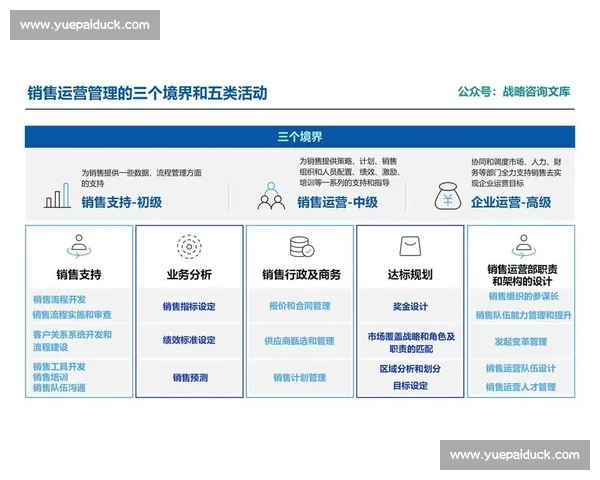The width and height of the screenshot is (600, 480).
Task: Open the upper-left www.yuepaiduck.com watermark link
Action: (x=84, y=25)
